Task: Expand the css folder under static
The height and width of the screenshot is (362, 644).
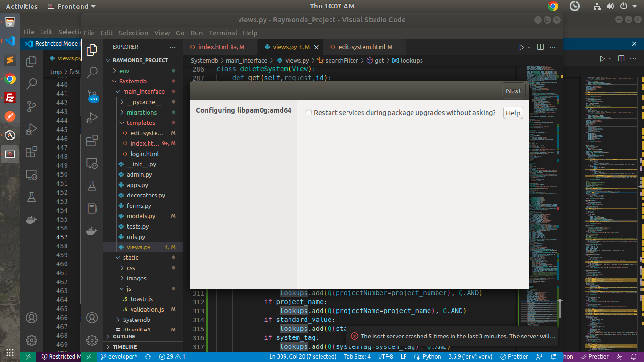Action: point(131,268)
